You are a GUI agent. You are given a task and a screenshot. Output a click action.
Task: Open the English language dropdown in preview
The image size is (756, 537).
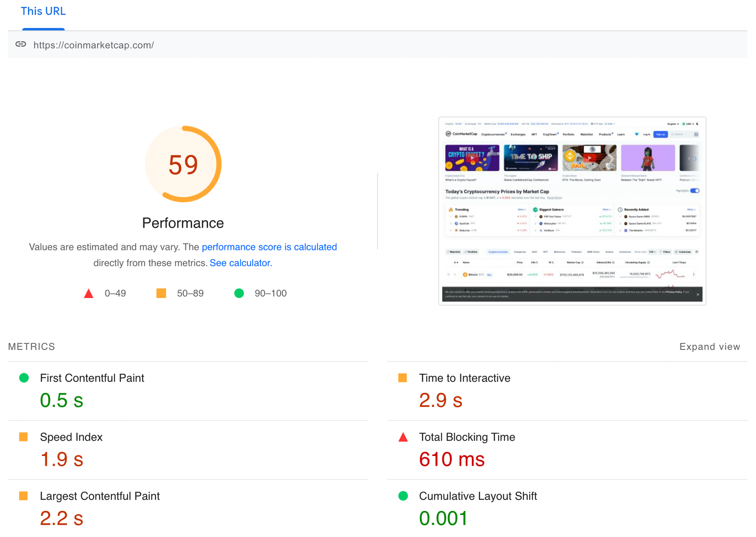[672, 124]
